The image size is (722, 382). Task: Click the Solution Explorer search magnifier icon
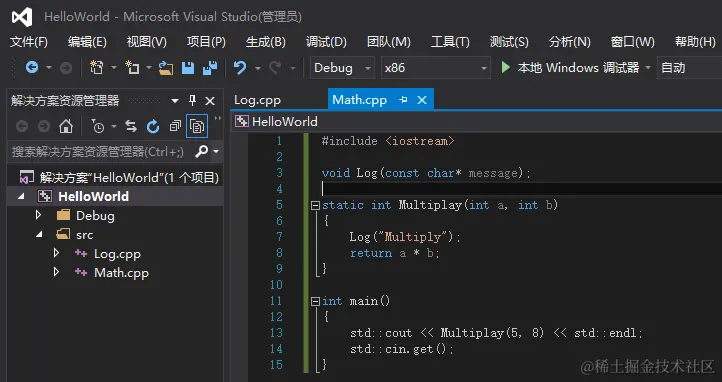202,151
